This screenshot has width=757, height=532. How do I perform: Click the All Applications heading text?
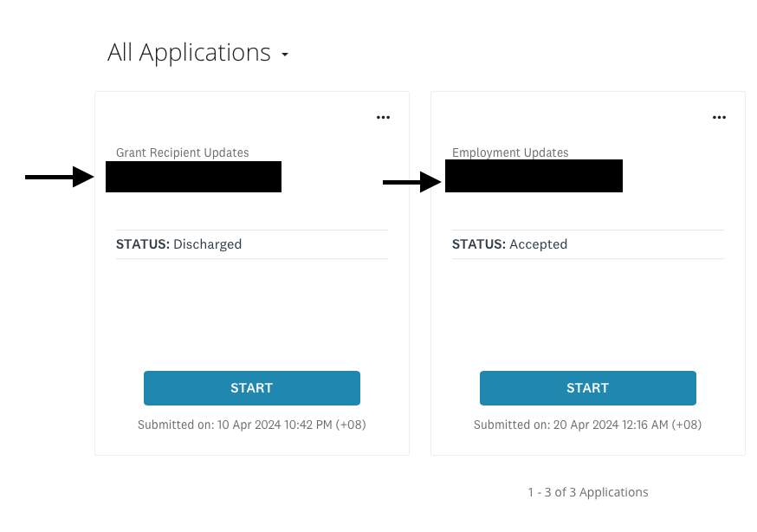coord(189,53)
